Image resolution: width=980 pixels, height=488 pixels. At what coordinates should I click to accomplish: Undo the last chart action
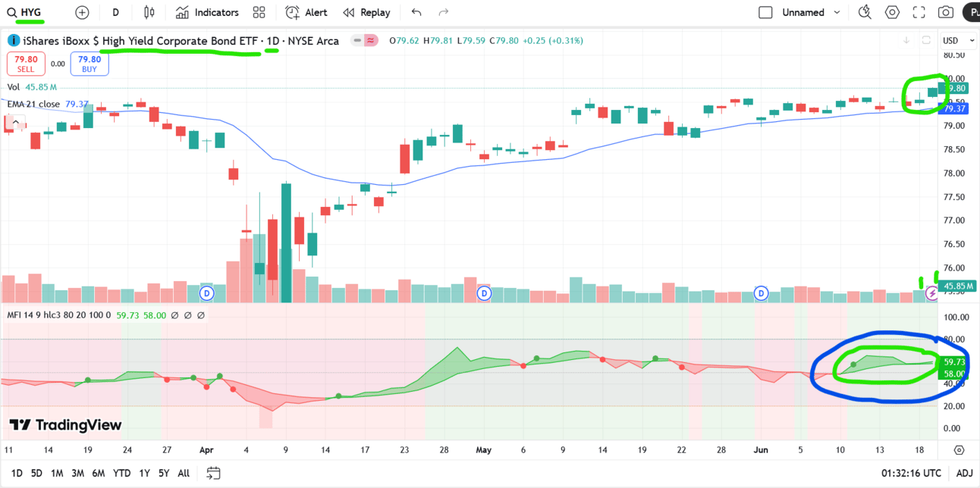[x=416, y=12]
